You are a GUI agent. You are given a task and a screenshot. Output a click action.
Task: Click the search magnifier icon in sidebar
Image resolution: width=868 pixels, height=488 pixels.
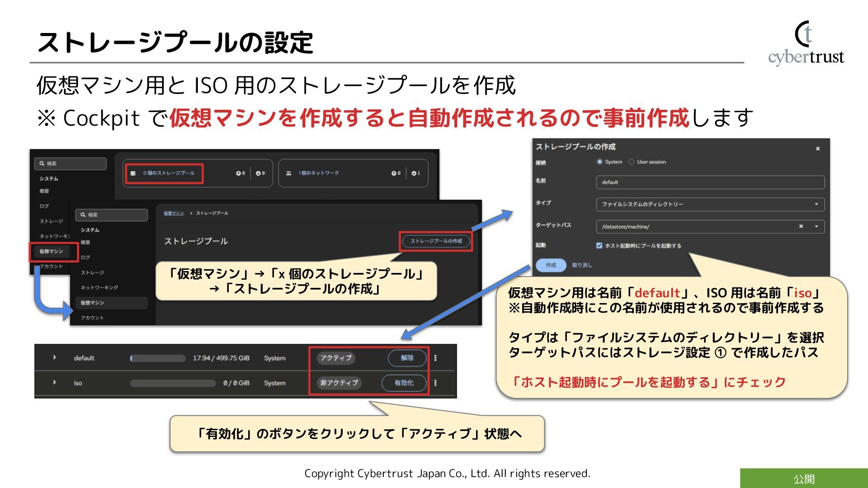tap(83, 215)
